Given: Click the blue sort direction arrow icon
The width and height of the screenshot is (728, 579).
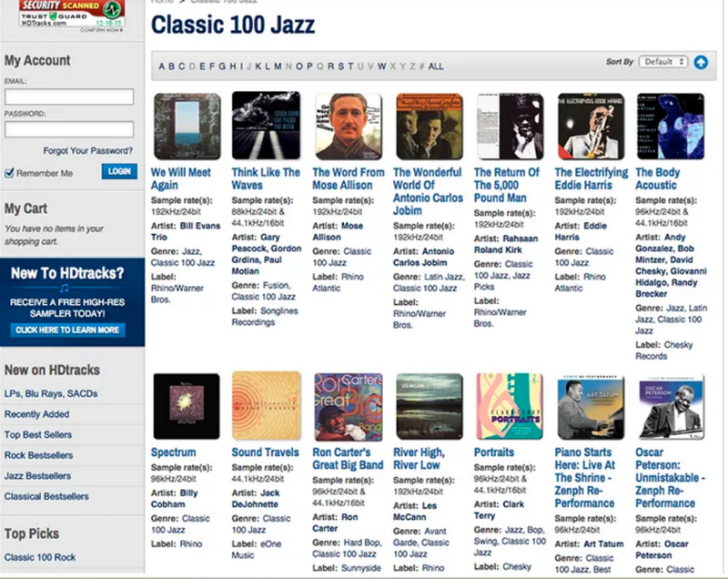Looking at the screenshot, I should [701, 62].
